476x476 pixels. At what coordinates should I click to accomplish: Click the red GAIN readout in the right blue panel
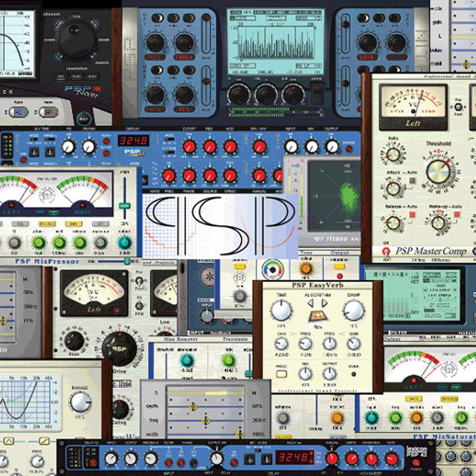367,57
